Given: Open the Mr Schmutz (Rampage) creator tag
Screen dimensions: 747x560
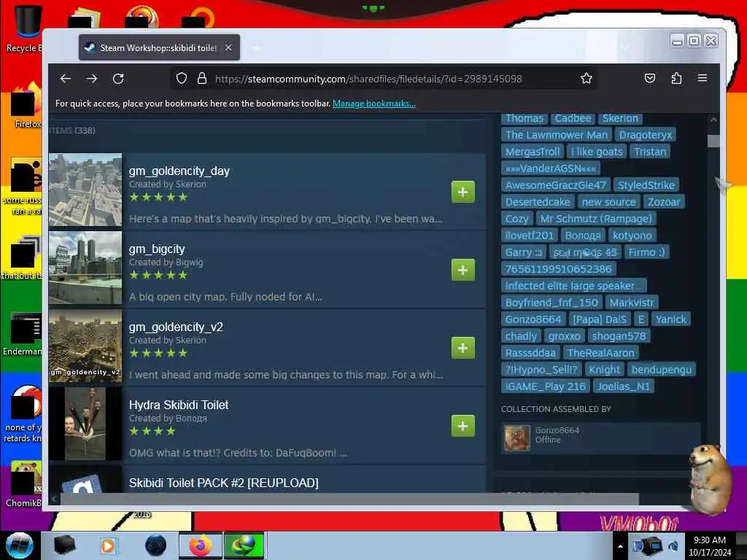Looking at the screenshot, I should pos(596,219).
